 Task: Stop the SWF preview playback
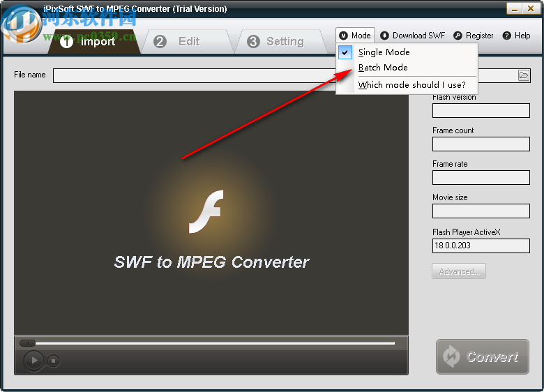(53, 361)
